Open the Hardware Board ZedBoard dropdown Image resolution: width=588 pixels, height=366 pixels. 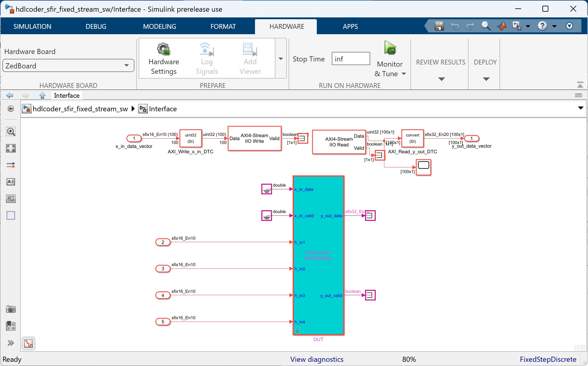pos(68,66)
